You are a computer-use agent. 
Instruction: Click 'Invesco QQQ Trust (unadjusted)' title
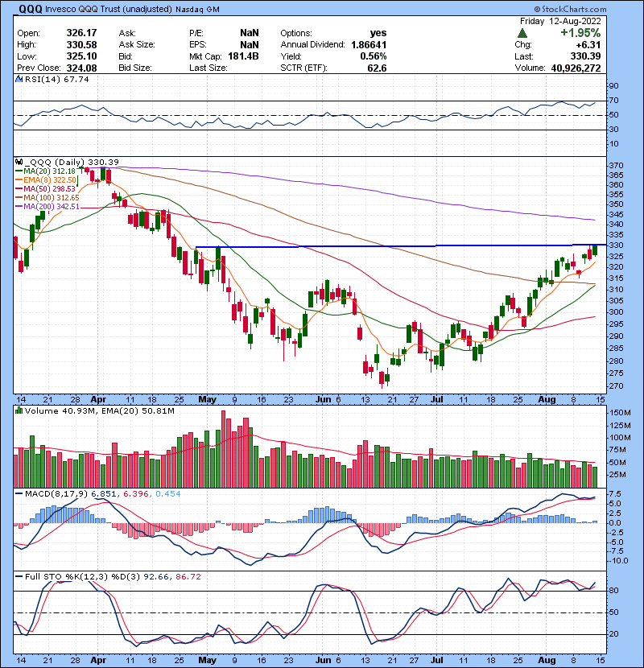[x=108, y=10]
